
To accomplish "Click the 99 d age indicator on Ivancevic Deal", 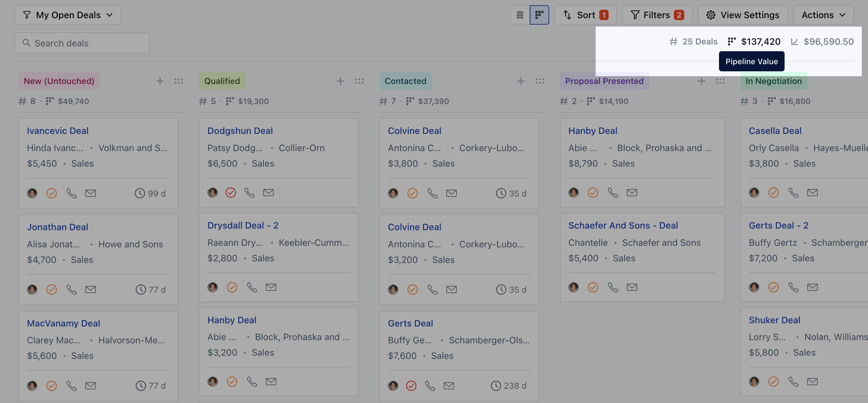I will 150,193.
